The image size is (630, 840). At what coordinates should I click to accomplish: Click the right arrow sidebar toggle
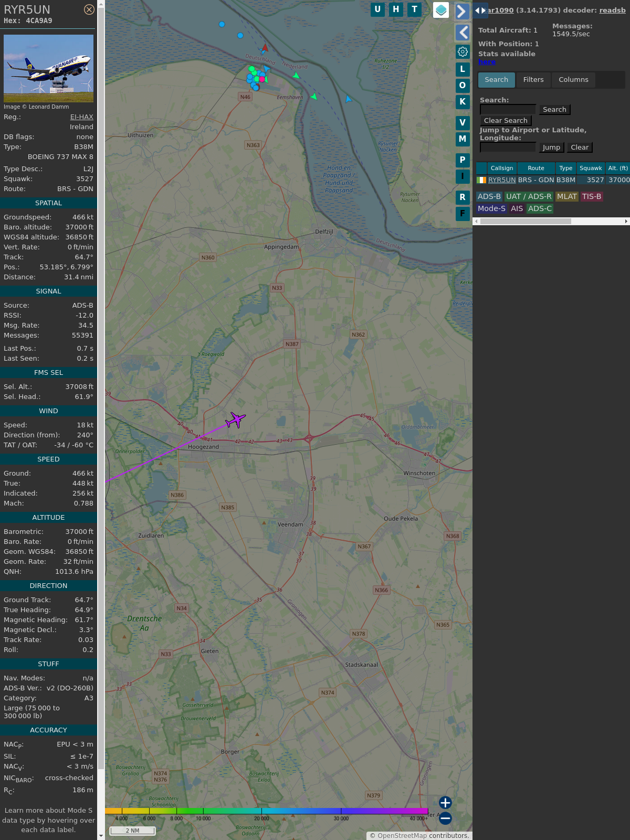point(462,12)
